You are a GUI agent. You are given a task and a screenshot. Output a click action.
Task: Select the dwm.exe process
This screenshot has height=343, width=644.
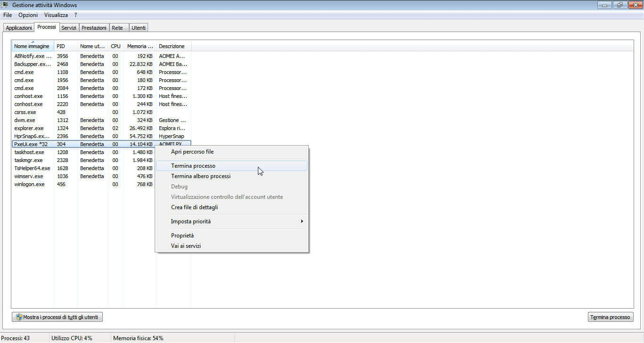click(101, 120)
